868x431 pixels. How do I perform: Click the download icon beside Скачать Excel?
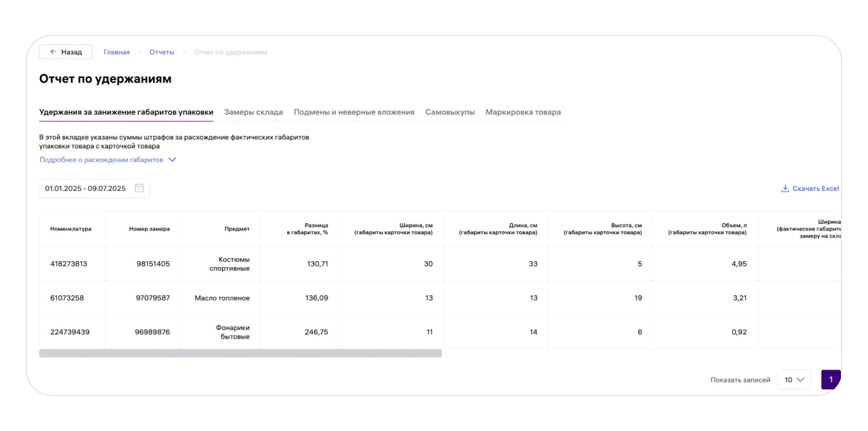[785, 188]
